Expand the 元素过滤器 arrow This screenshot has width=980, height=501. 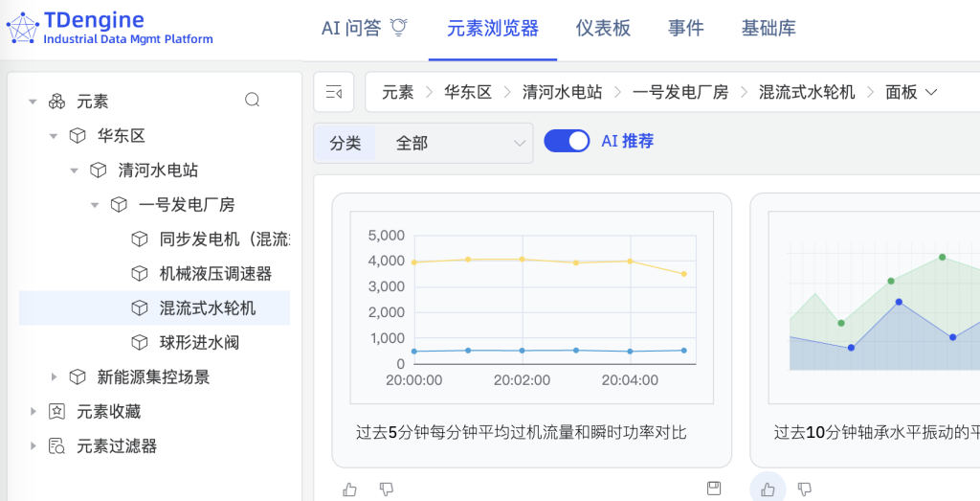(33, 446)
